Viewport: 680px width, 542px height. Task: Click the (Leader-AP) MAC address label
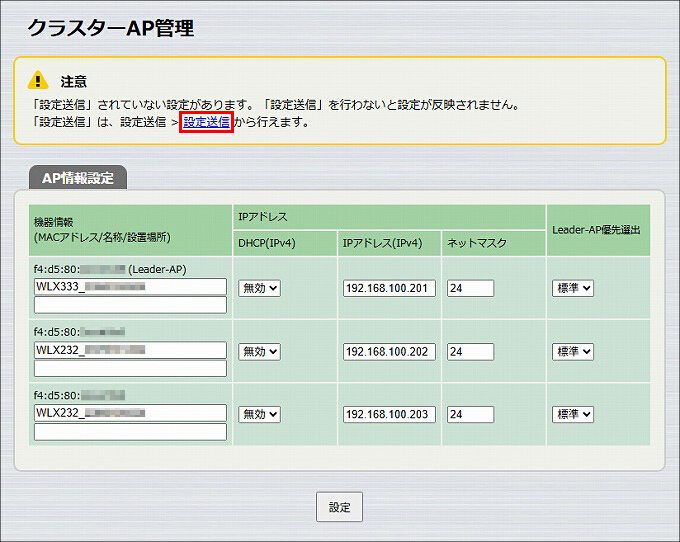click(x=110, y=269)
